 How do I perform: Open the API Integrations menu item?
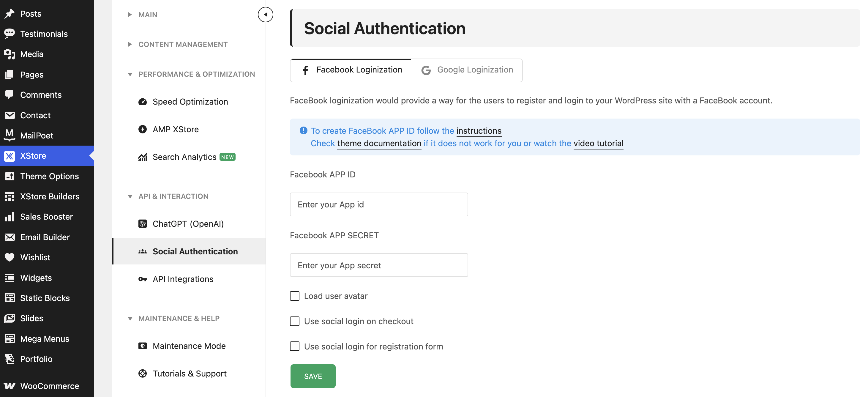[189, 279]
